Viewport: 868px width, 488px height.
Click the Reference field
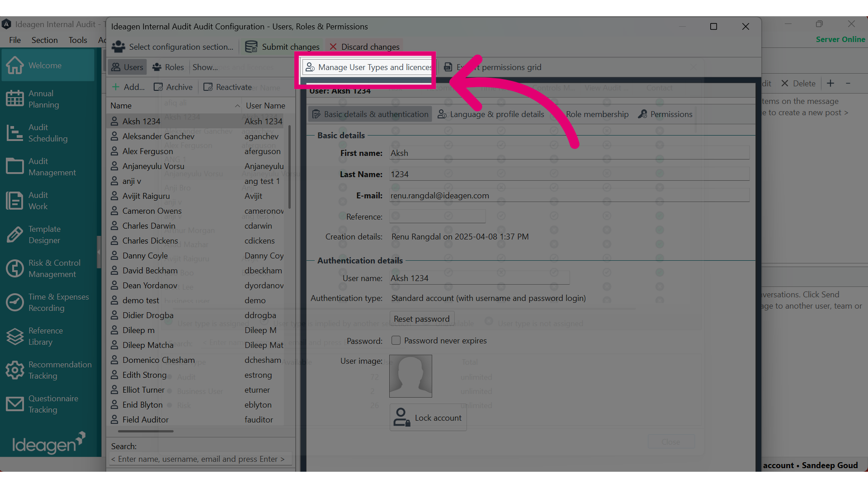coord(438,216)
